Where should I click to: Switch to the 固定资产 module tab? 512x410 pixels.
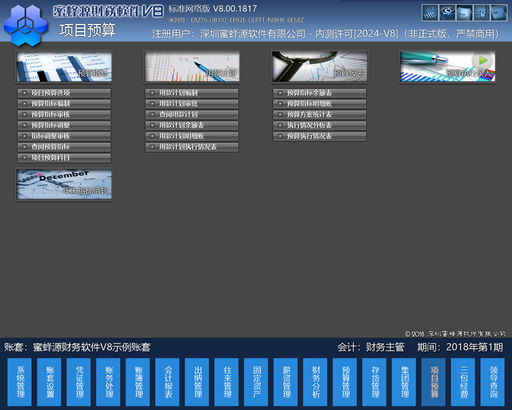click(256, 382)
